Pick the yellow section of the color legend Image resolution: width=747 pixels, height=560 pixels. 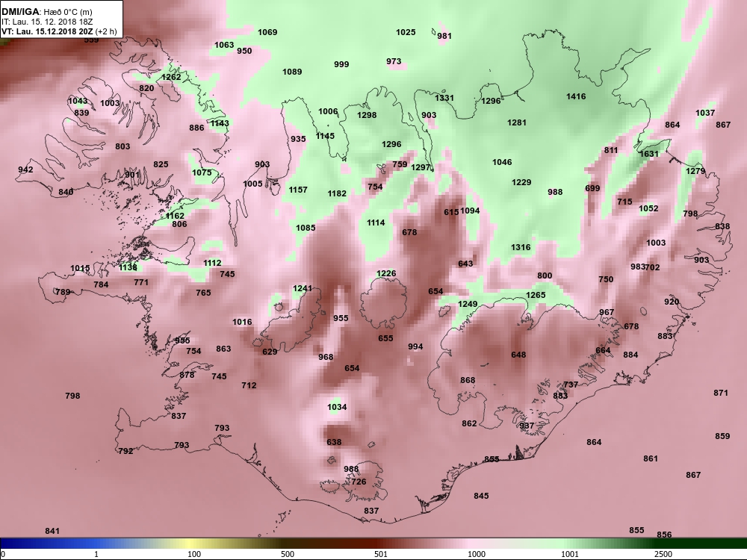[190, 544]
